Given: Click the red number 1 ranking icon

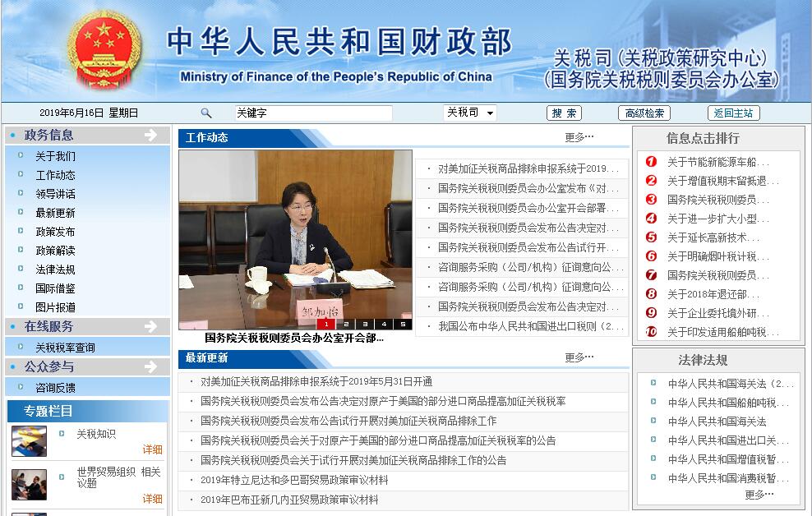Looking at the screenshot, I should click(651, 162).
